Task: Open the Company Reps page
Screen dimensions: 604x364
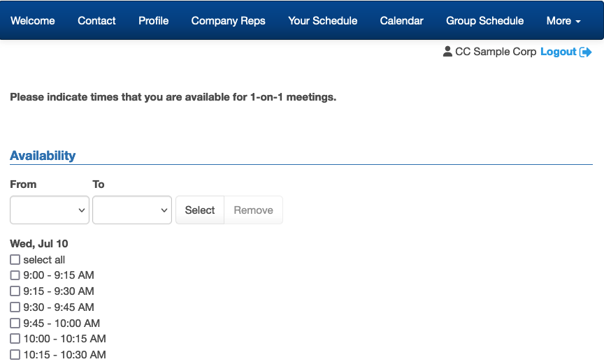Action: [x=229, y=21]
